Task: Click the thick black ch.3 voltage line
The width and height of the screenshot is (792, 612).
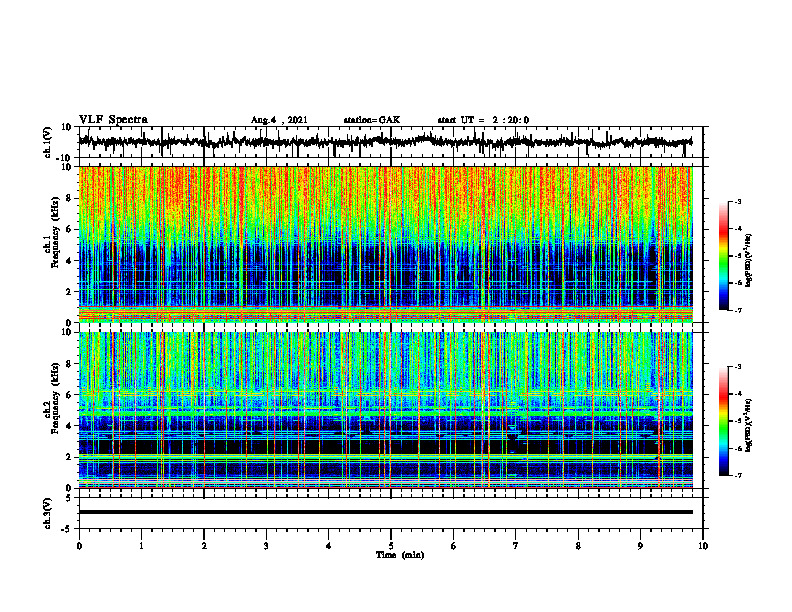Action: tap(385, 512)
